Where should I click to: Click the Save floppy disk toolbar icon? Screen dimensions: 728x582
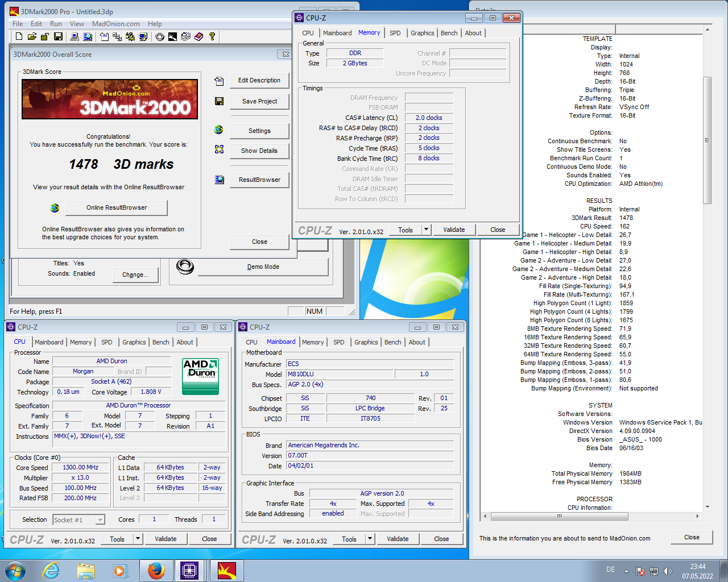point(58,36)
